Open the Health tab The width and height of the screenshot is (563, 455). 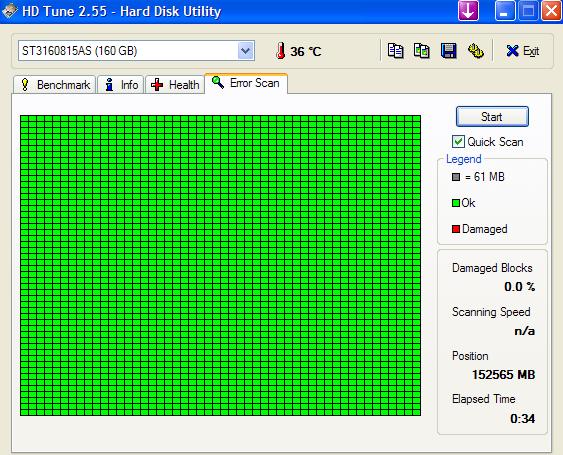tap(175, 85)
